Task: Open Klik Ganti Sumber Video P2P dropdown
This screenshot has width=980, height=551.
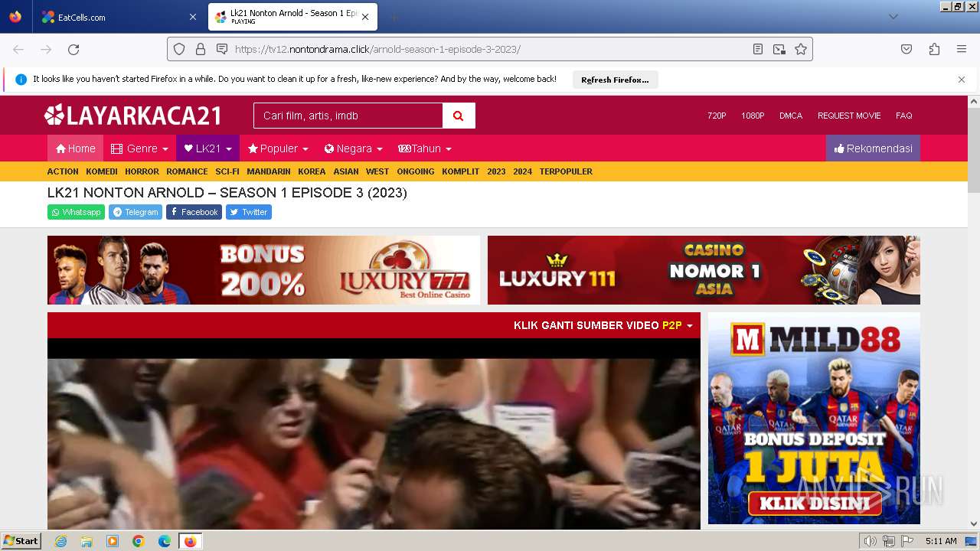Action: 603,325
